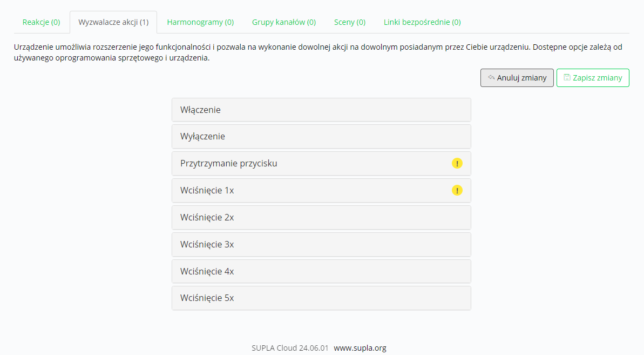Open the Wciśnięcie 5x trigger panel

tap(321, 298)
